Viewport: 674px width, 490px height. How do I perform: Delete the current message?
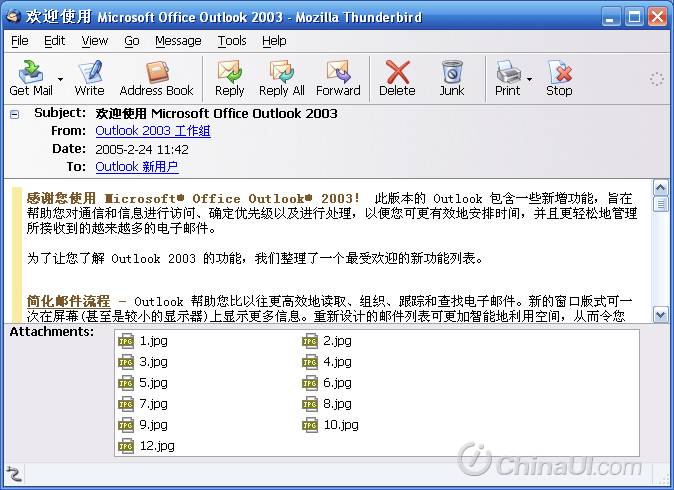pyautogui.click(x=397, y=73)
